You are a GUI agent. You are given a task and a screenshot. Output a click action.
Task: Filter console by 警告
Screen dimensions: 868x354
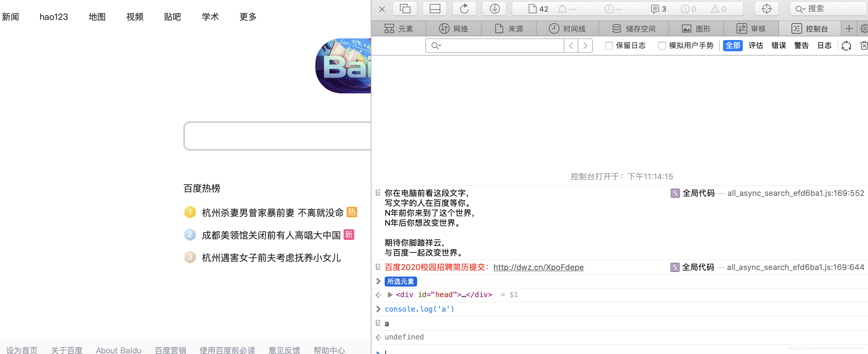(x=801, y=45)
